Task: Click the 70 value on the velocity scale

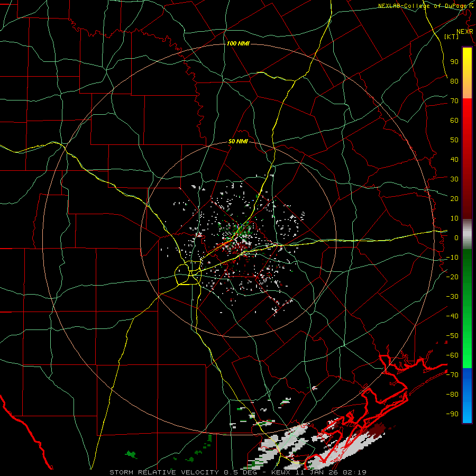Action: 454,101
